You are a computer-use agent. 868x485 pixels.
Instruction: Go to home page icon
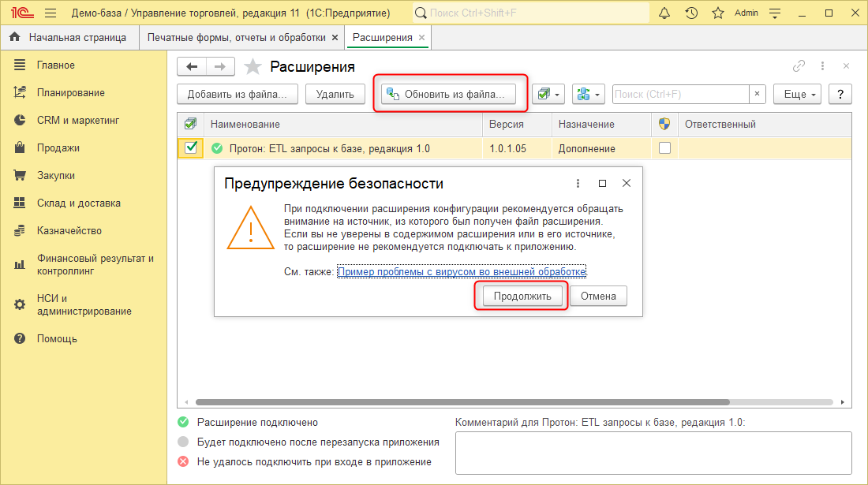tap(15, 37)
